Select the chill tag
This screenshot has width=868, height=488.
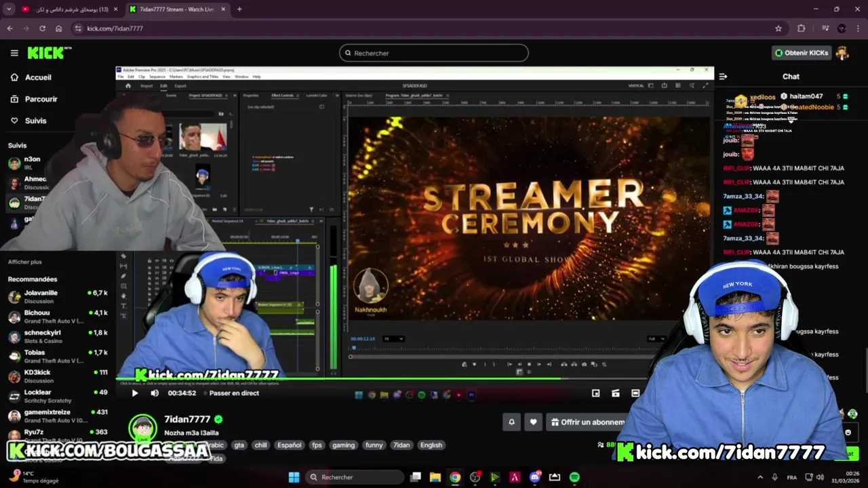click(x=260, y=445)
